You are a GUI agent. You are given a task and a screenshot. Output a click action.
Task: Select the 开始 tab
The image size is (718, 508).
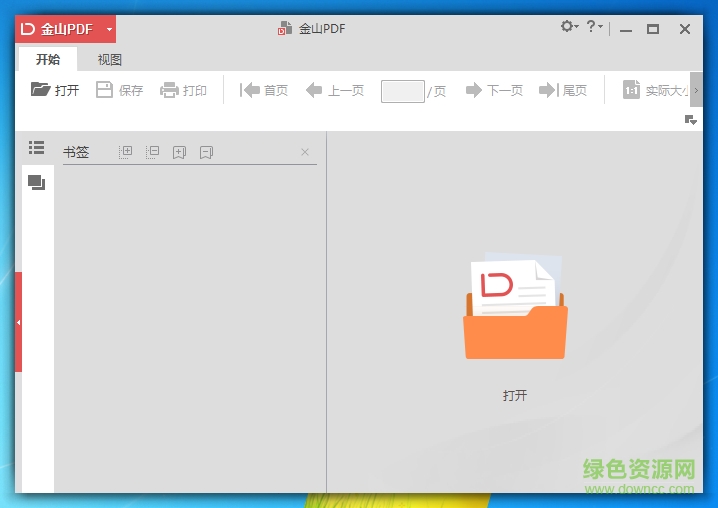[48, 60]
